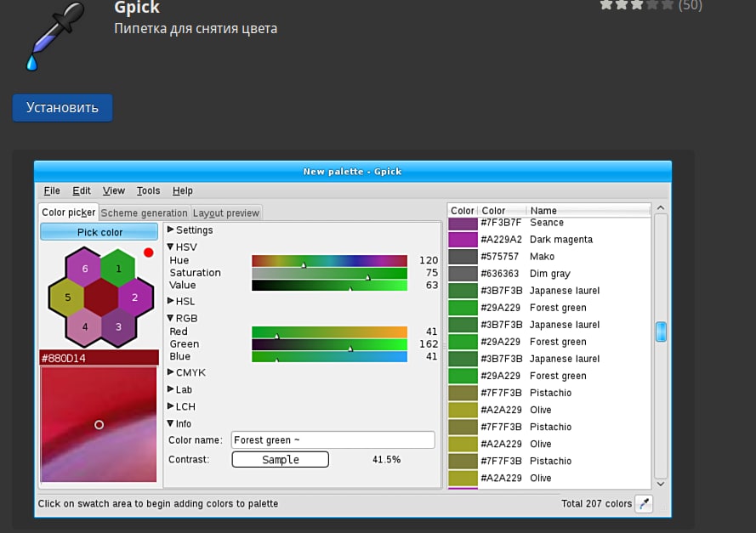
Task: Switch to the Layout preview tab
Action: pos(226,213)
